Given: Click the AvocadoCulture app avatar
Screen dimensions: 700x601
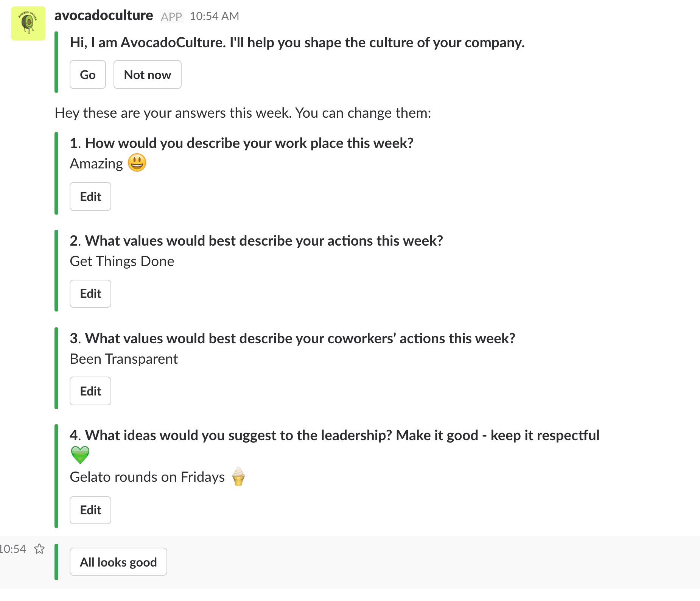Looking at the screenshot, I should point(28,23).
